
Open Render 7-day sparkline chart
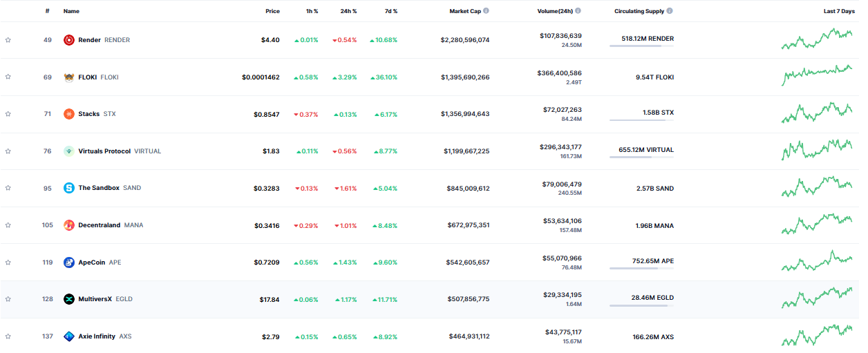817,39
